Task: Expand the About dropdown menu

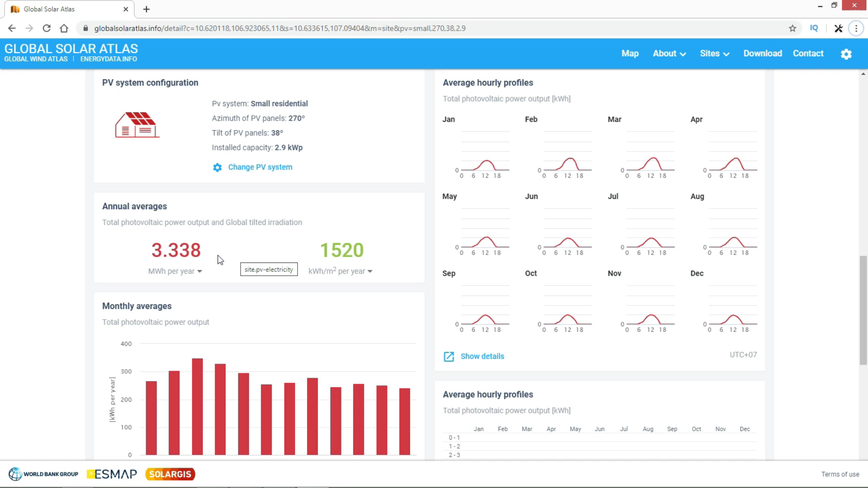Action: (x=669, y=54)
